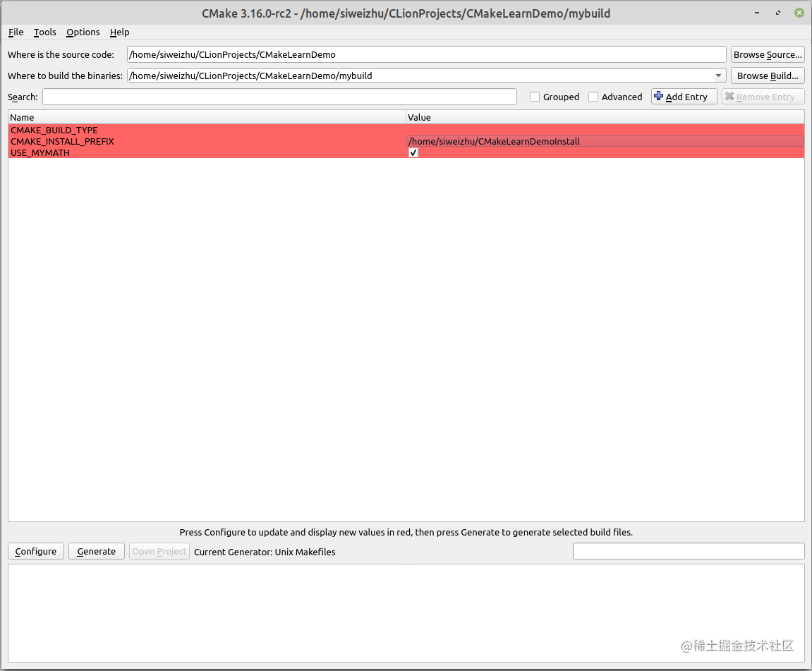
Task: Open the Help menu
Action: (x=120, y=32)
